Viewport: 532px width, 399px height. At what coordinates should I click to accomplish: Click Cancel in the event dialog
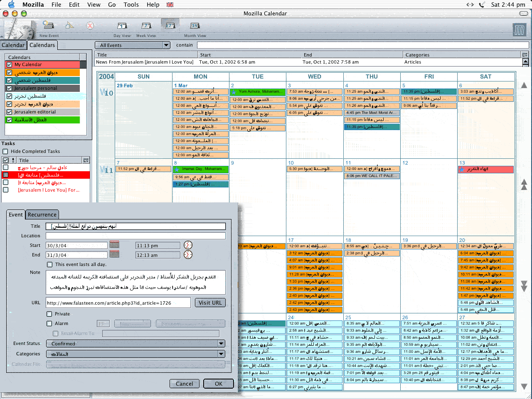(x=184, y=384)
